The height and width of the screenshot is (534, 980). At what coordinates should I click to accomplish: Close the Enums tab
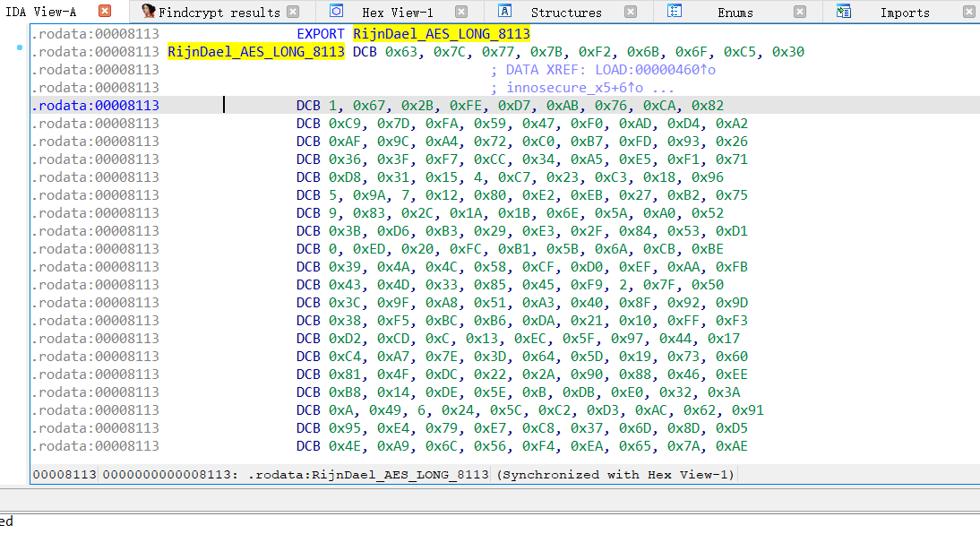pyautogui.click(x=799, y=12)
